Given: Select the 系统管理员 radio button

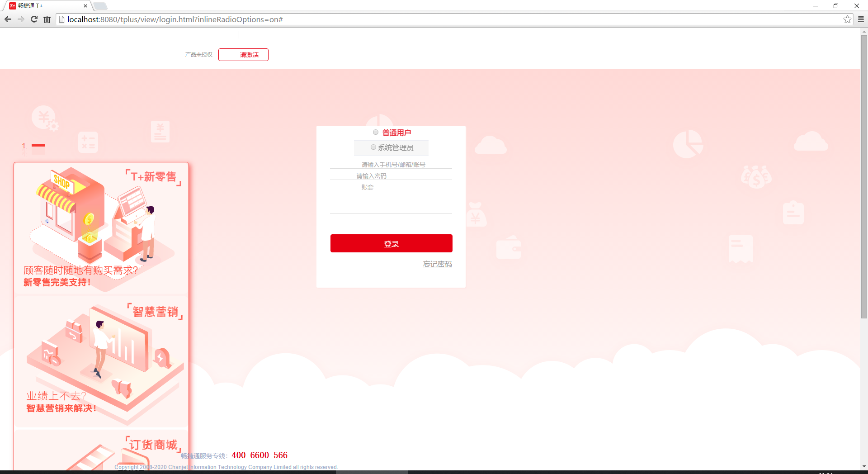Looking at the screenshot, I should tap(373, 147).
